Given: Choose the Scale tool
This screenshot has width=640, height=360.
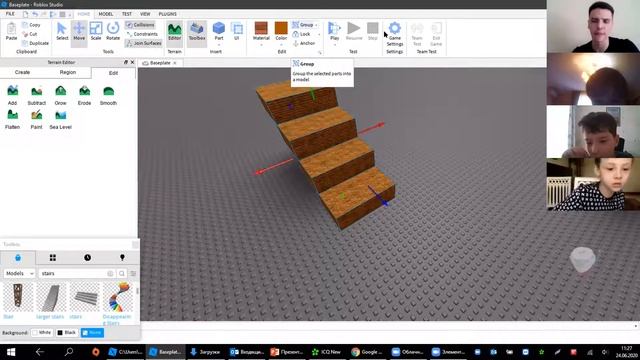Looking at the screenshot, I should tap(96, 32).
